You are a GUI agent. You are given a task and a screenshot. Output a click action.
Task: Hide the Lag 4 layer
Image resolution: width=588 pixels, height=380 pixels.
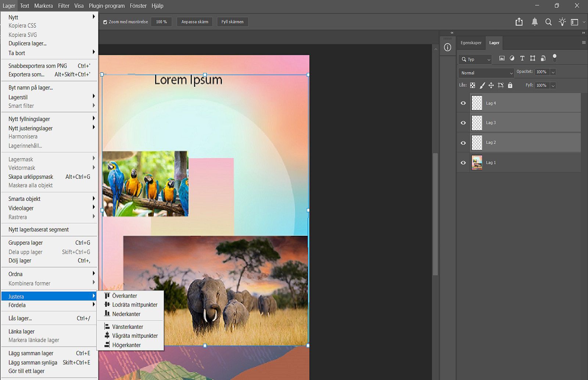pos(463,103)
